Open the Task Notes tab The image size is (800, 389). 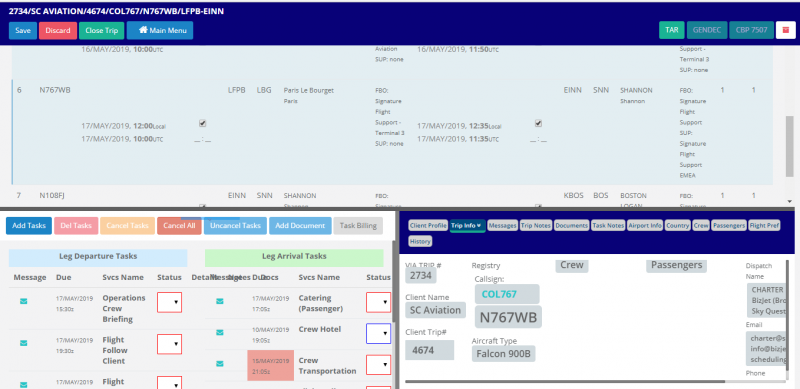[x=608, y=225]
